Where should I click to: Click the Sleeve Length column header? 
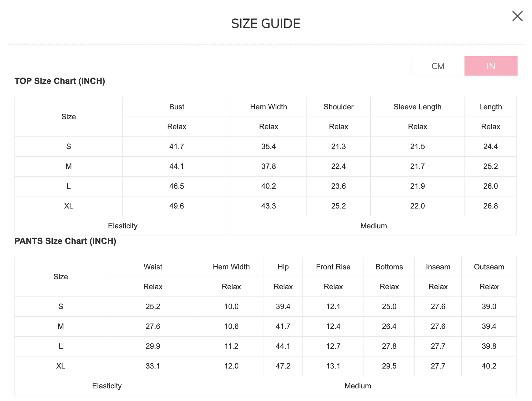tap(417, 107)
